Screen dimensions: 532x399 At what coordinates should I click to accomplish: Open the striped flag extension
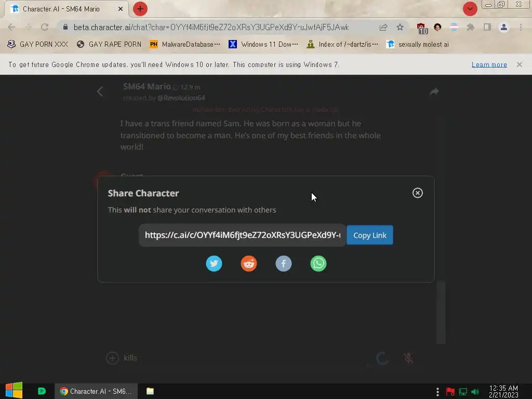coord(454,27)
